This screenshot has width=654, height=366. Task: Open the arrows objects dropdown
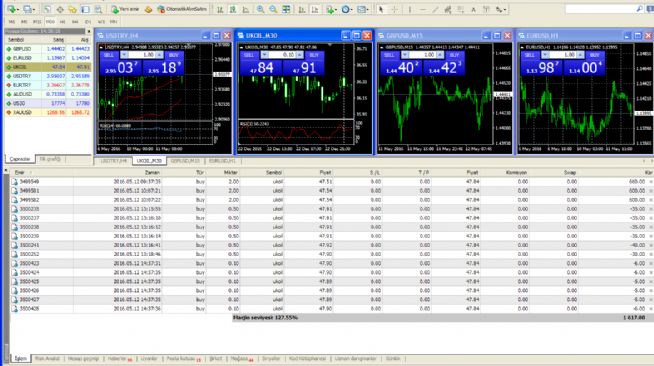[500, 9]
